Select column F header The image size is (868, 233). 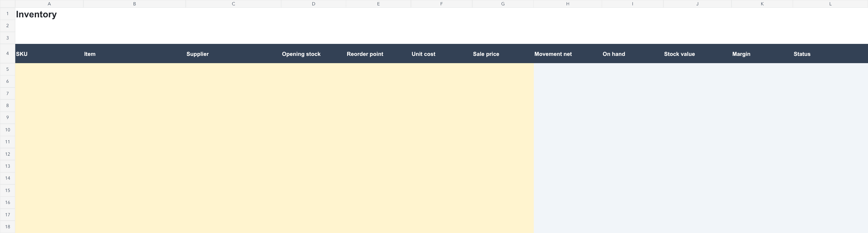tap(441, 4)
